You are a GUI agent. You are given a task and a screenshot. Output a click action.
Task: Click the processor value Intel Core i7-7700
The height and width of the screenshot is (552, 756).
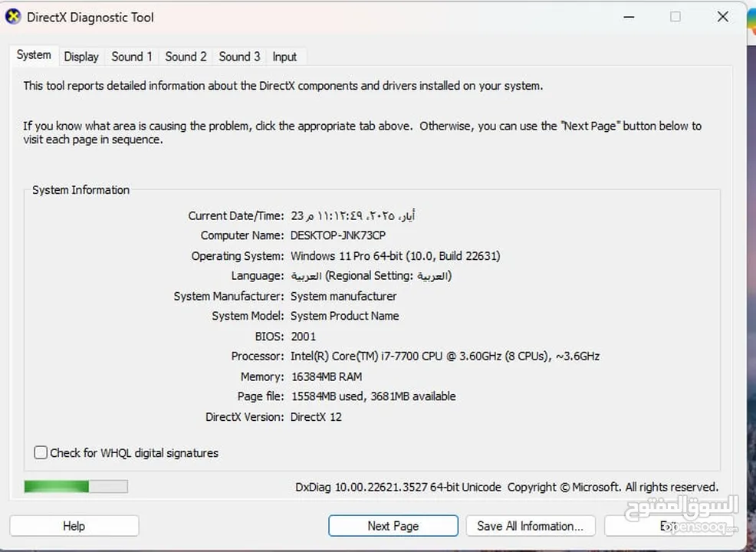click(445, 356)
